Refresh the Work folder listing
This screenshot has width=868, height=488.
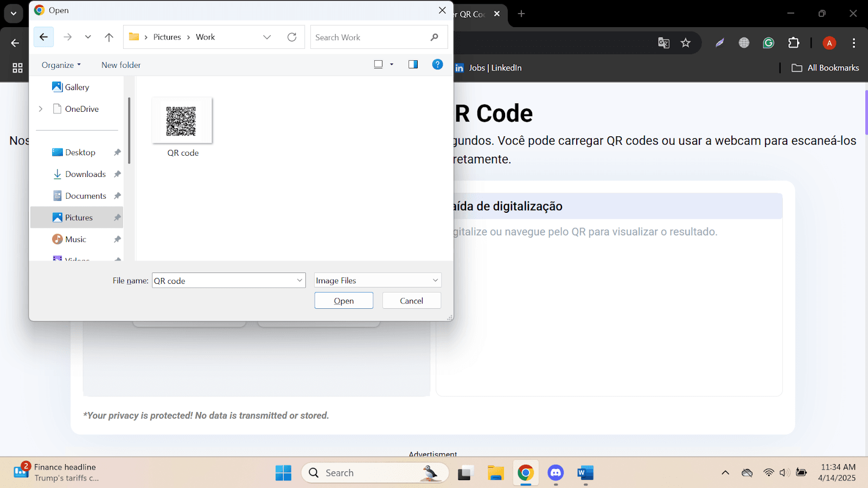coord(292,37)
